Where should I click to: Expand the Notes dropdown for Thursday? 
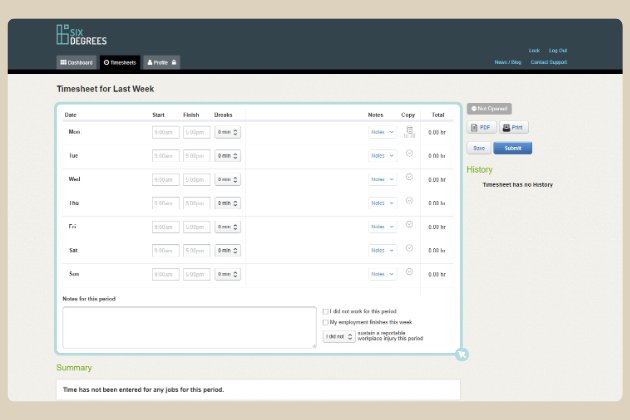click(x=382, y=203)
